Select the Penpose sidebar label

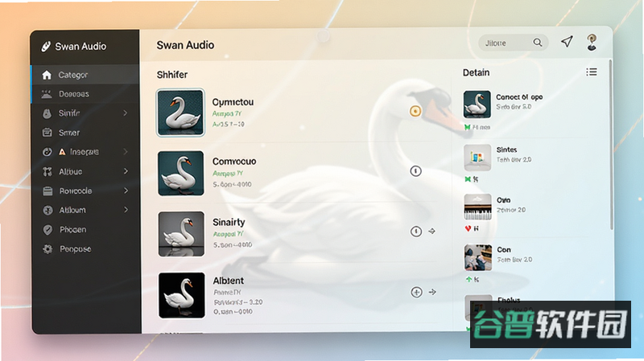(x=76, y=249)
